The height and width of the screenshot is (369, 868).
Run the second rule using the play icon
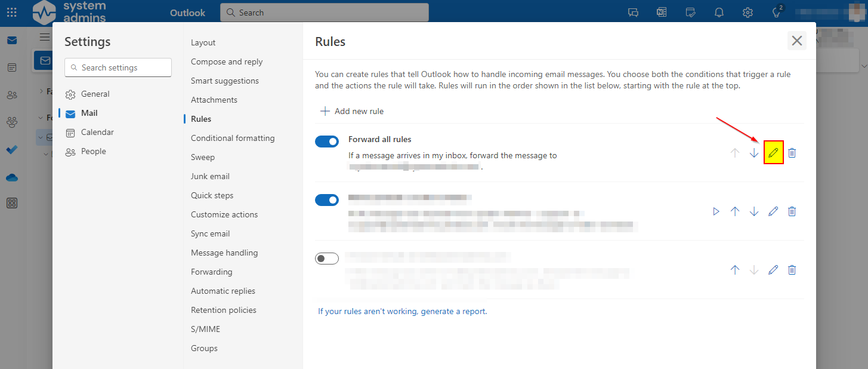point(716,211)
